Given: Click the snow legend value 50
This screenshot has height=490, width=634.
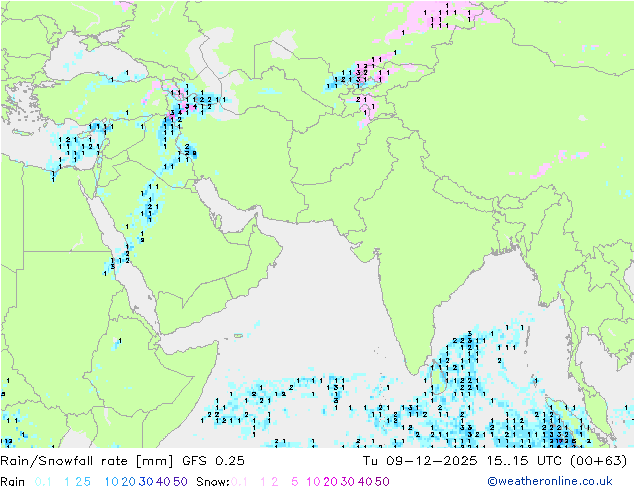Looking at the screenshot, I should (382, 482).
